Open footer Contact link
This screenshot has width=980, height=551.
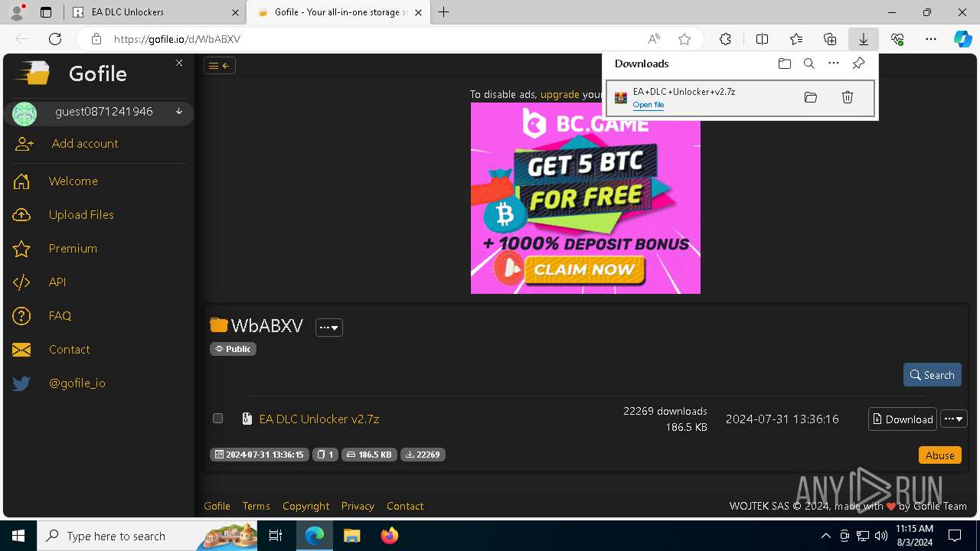(405, 507)
